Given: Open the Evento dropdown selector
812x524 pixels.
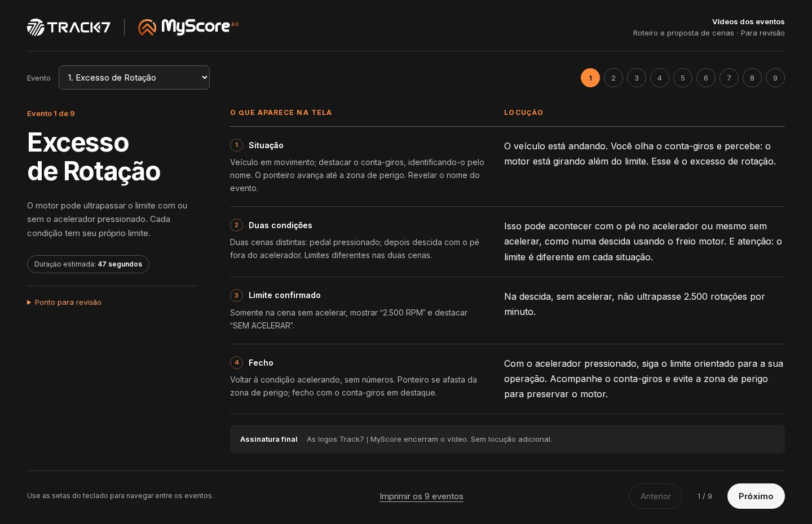Looking at the screenshot, I should [134, 78].
